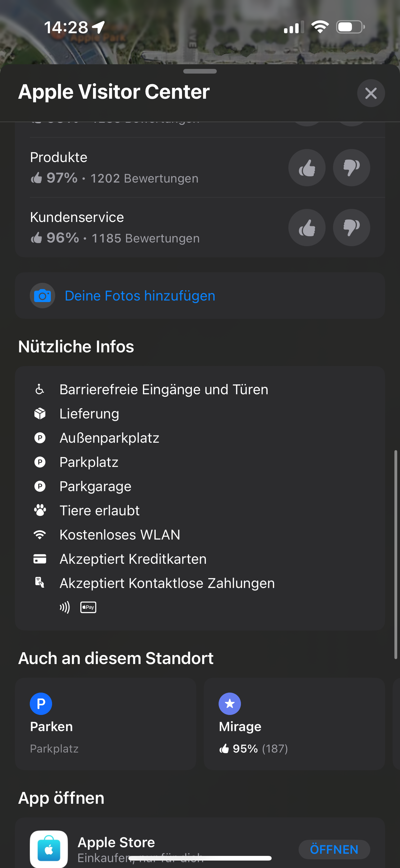
Task: Click the camera icon to add photos
Action: tap(42, 296)
